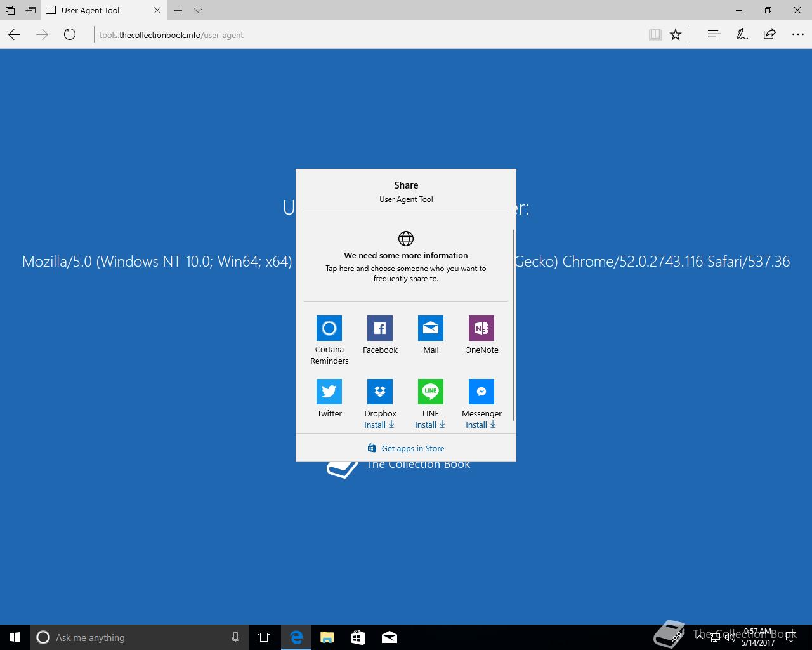Add page to favorites with star
Viewport: 812px width, 650px height.
click(676, 35)
